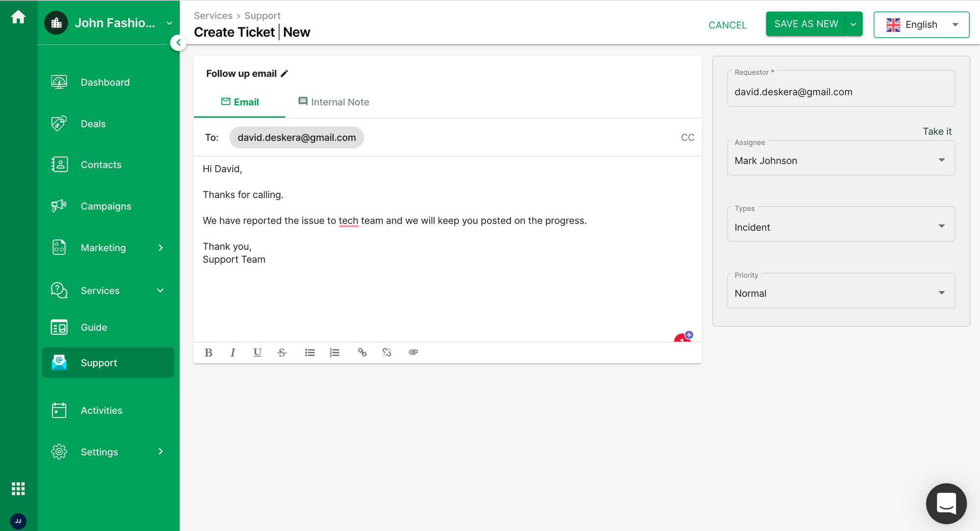The image size is (980, 531).
Task: Click the Underline formatting icon
Action: [x=258, y=352]
